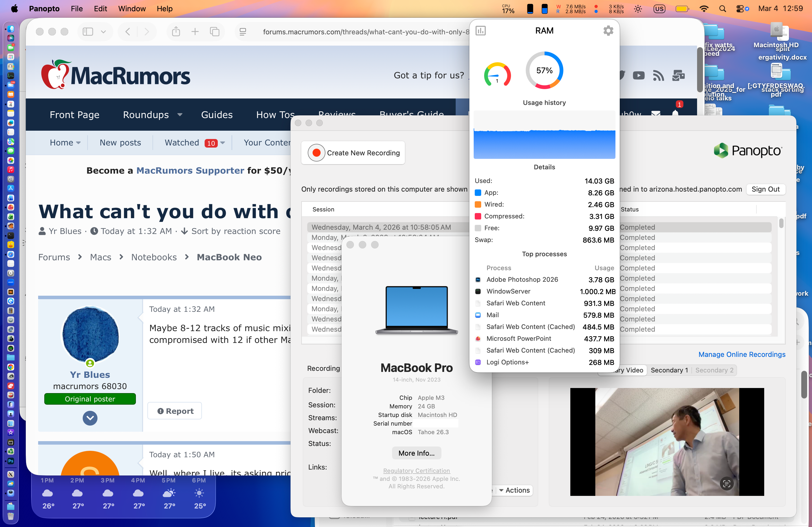Switch the US input source menu
The height and width of the screenshot is (527, 812).
[x=659, y=9]
